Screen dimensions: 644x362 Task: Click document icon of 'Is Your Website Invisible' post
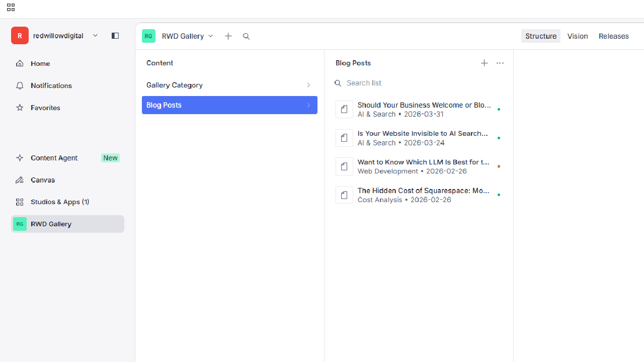point(344,138)
